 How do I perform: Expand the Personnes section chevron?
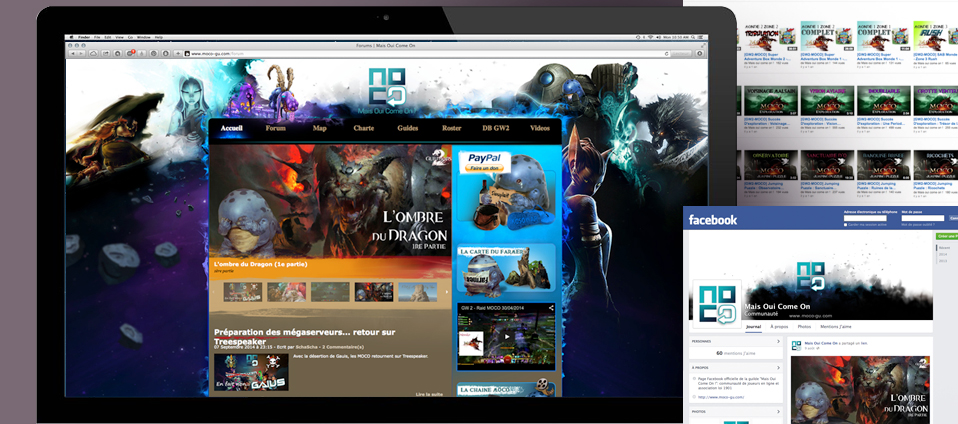click(778, 341)
